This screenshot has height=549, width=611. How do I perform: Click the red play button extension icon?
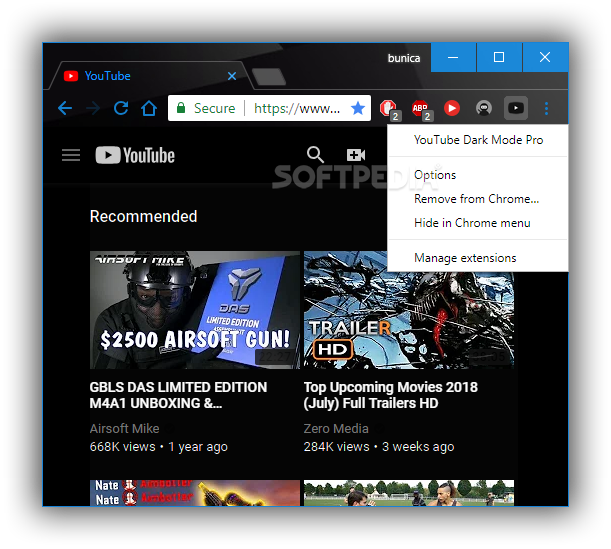(x=452, y=108)
